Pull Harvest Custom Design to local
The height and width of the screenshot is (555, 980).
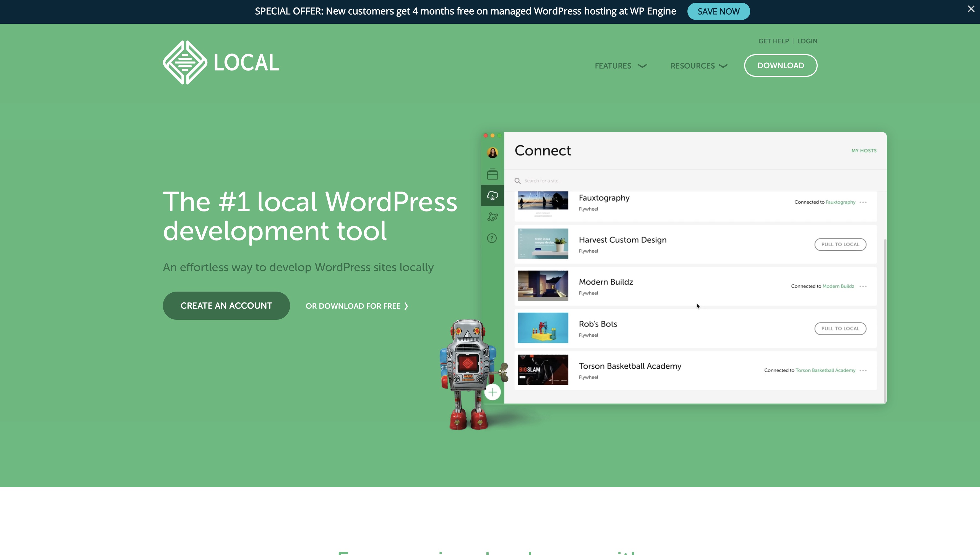click(x=840, y=244)
